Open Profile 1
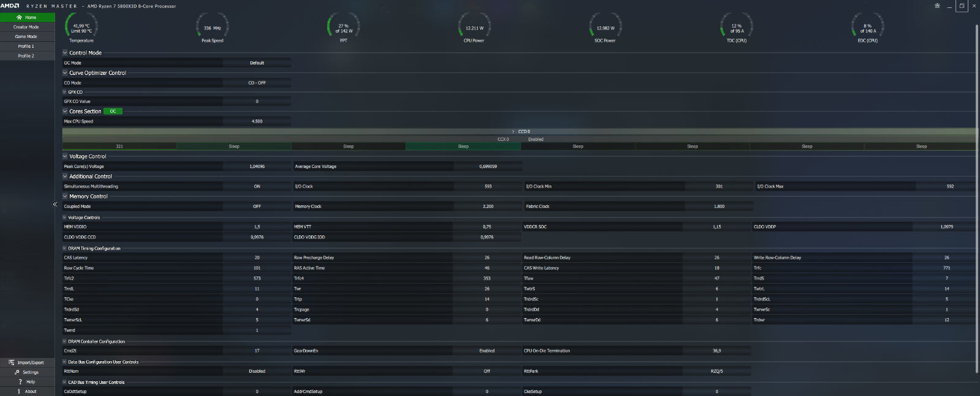The image size is (980, 396). [x=28, y=46]
